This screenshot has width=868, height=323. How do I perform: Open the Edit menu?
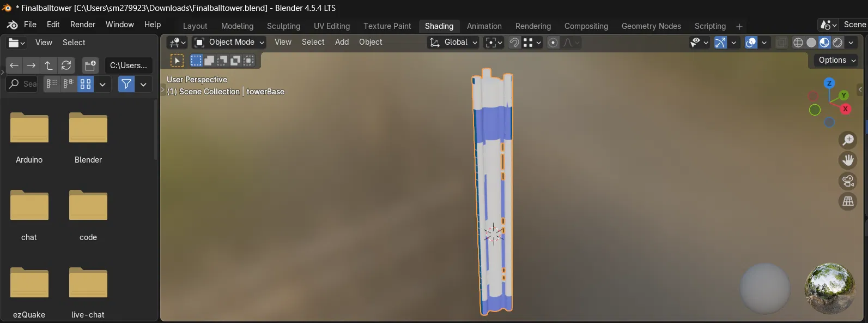coord(53,25)
